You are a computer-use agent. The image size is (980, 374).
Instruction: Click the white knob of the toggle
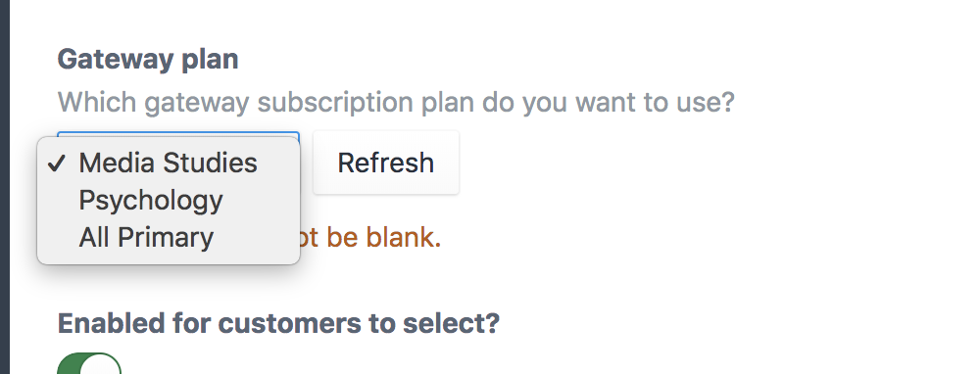(100, 367)
